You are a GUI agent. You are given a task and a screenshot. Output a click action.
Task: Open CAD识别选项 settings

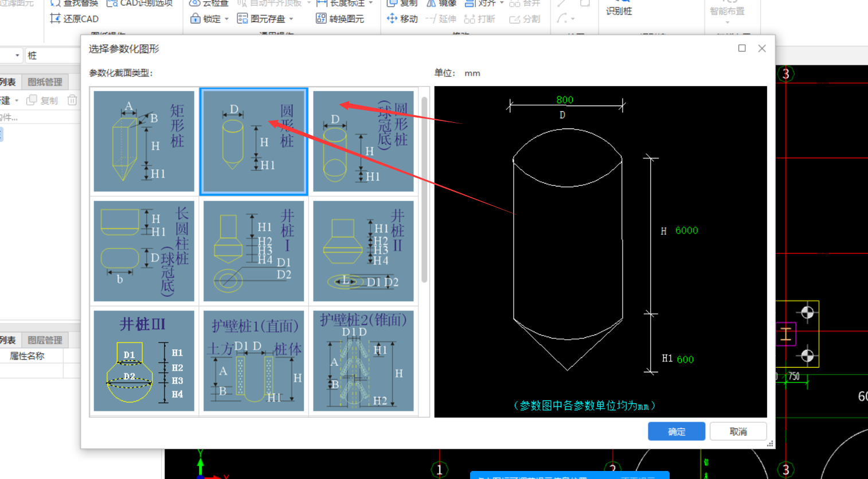click(139, 3)
